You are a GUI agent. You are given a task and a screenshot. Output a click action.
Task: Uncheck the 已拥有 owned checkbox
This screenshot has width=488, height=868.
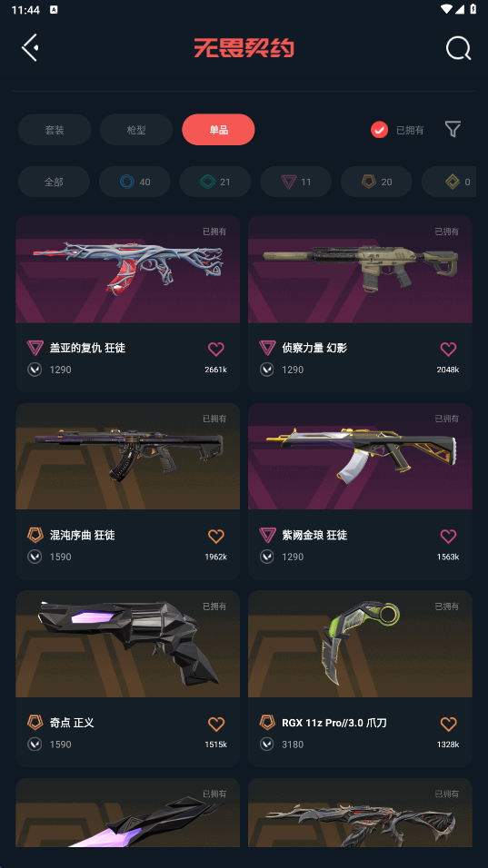379,130
